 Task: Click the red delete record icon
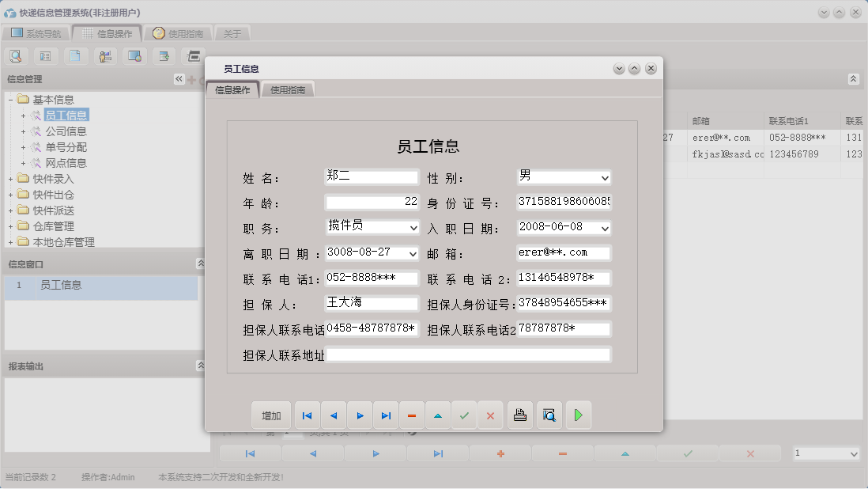[411, 415]
